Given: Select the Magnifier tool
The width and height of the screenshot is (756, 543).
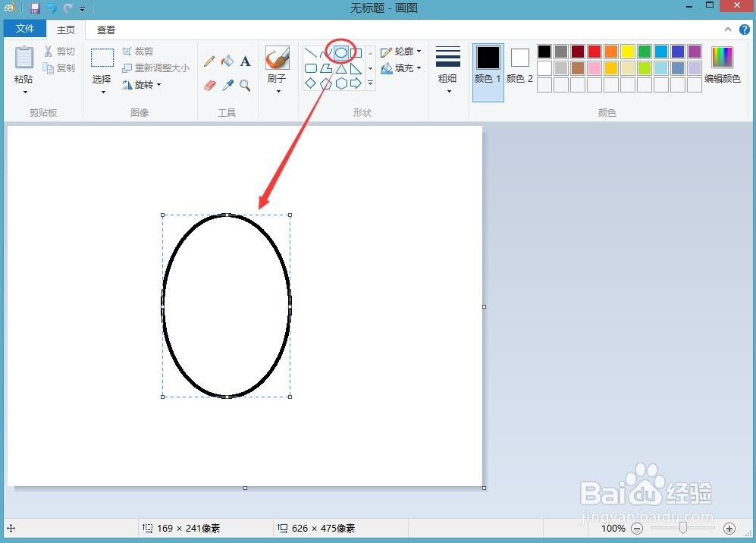Looking at the screenshot, I should pos(244,85).
